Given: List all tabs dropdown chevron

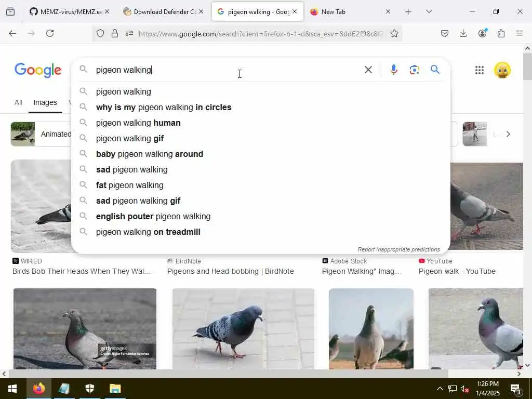Looking at the screenshot, I should pyautogui.click(x=429, y=12).
